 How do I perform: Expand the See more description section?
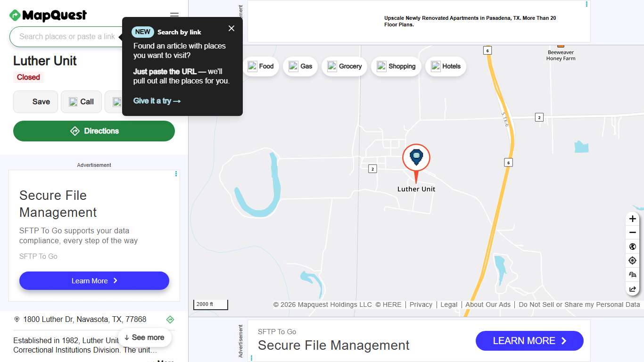145,337
